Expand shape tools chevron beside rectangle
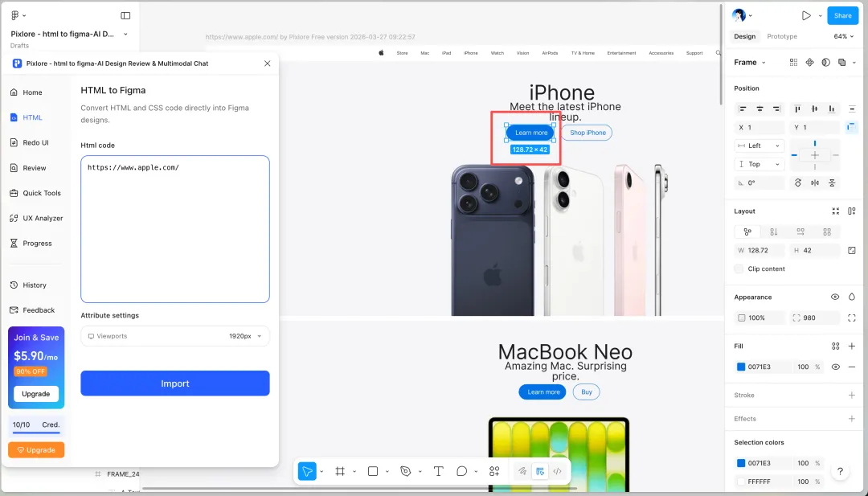 coord(387,472)
